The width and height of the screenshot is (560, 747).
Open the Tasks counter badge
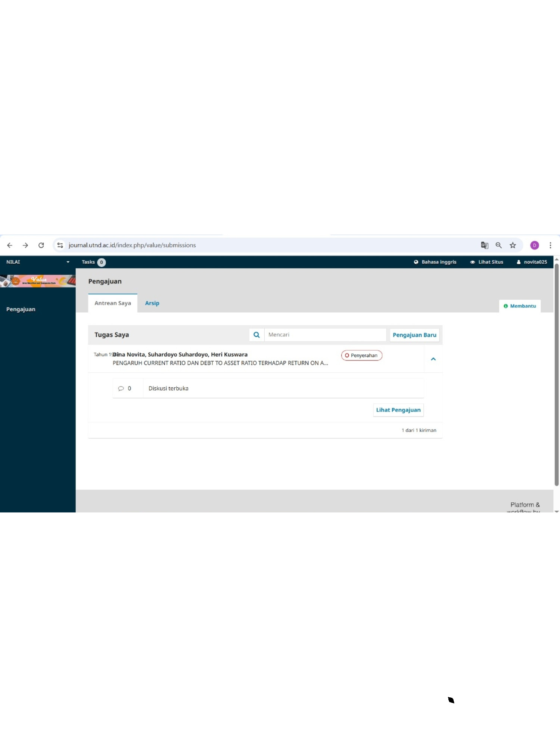click(102, 262)
